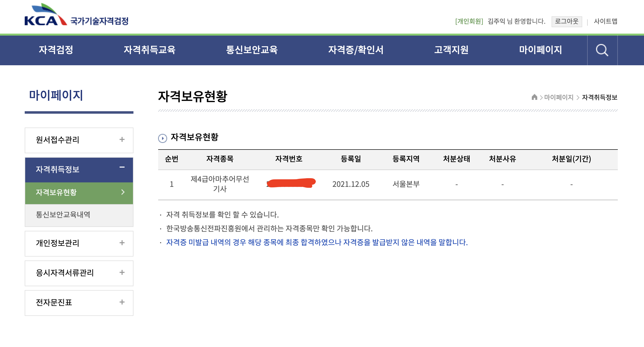Open the 사이트맵 link
Image resolution: width=644 pixels, height=347 pixels.
click(605, 21)
